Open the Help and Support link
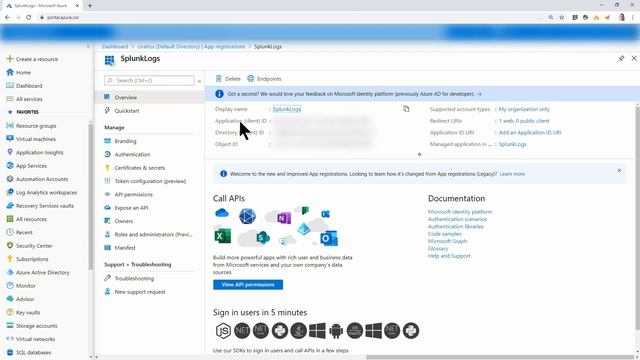The image size is (640, 360). coord(449,256)
